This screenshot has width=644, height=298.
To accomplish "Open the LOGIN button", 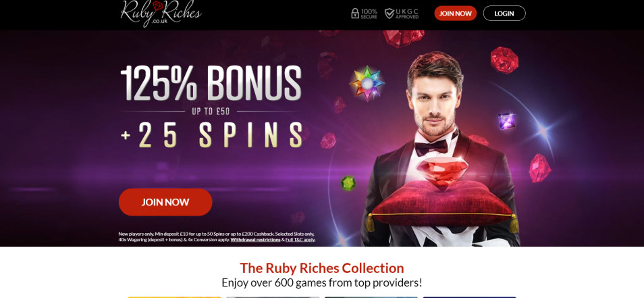I will [x=504, y=13].
